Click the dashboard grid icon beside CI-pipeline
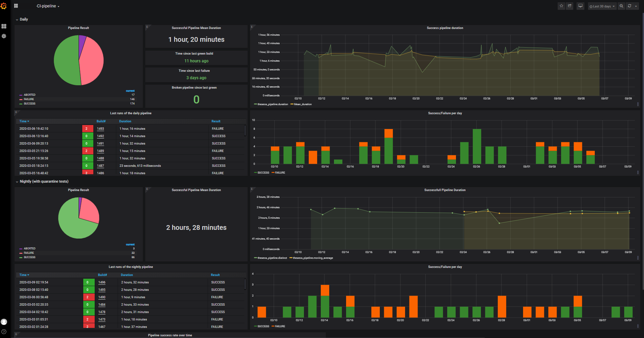This screenshot has width=644, height=338. 16,6
